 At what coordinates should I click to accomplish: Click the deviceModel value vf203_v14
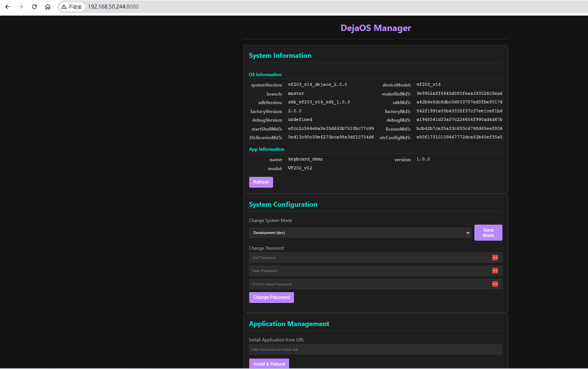tap(428, 85)
